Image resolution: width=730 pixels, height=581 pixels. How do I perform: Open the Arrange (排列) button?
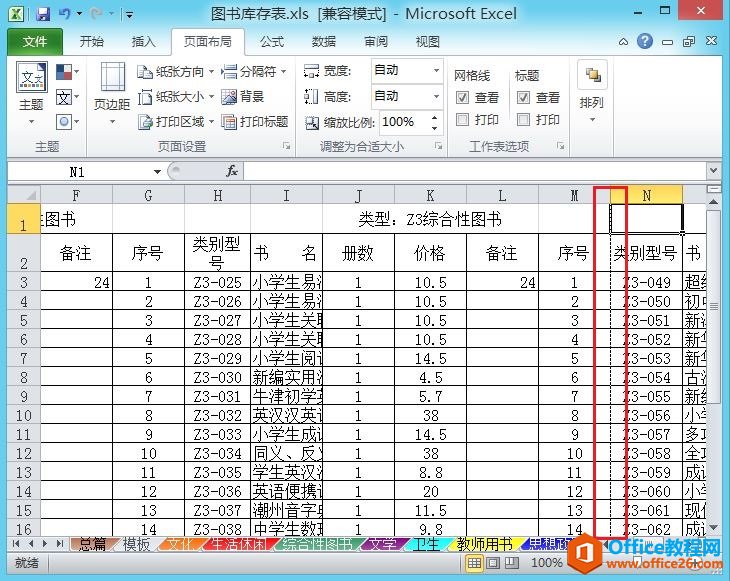click(592, 92)
